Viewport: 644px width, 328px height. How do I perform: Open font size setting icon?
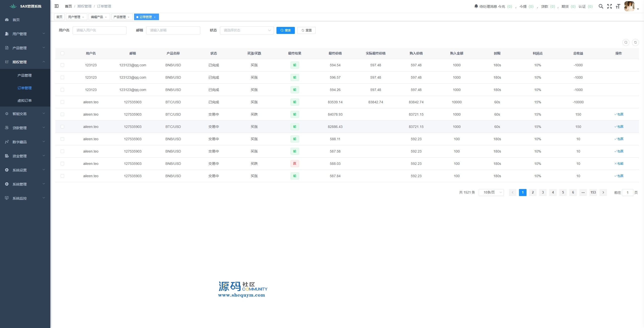[x=618, y=6]
